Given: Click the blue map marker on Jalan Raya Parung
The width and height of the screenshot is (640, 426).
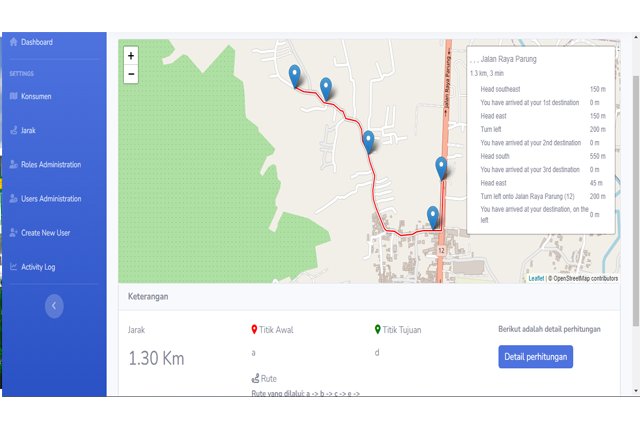Looking at the screenshot, I should [x=441, y=167].
